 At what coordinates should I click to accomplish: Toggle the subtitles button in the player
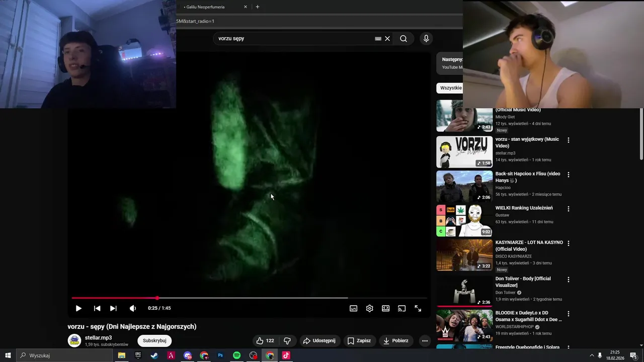pyautogui.click(x=354, y=308)
